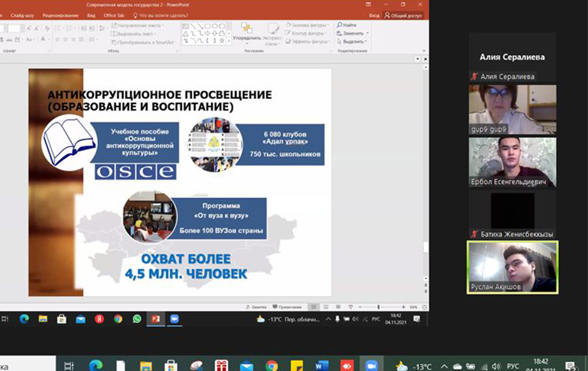Click the Share (Общий доступ) button

[x=403, y=15]
